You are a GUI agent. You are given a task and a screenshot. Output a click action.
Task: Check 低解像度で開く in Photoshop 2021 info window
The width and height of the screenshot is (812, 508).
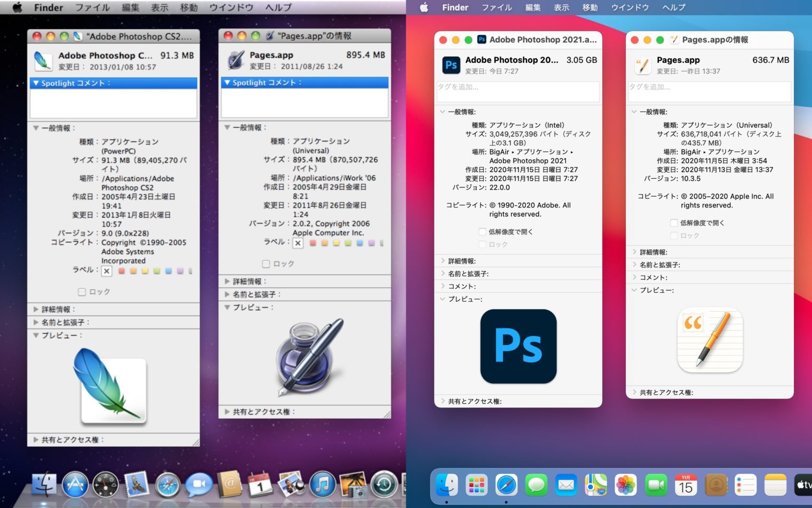pyautogui.click(x=482, y=232)
